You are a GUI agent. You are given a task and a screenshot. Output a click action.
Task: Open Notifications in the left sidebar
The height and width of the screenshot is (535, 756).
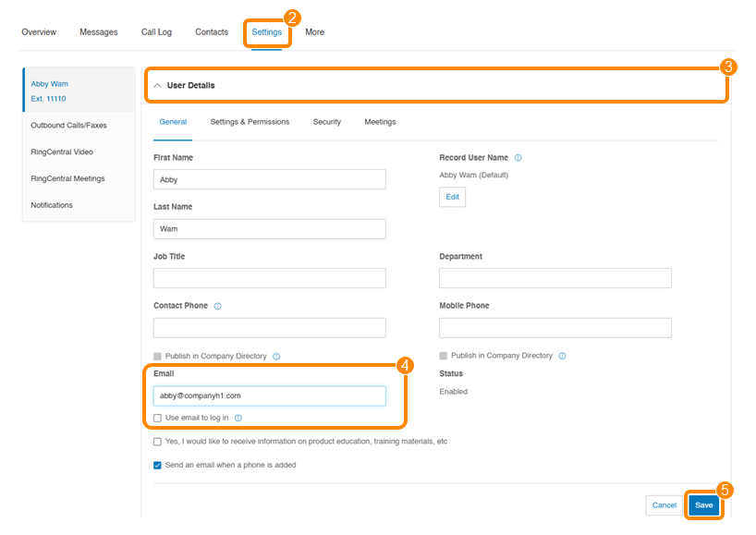tap(51, 205)
